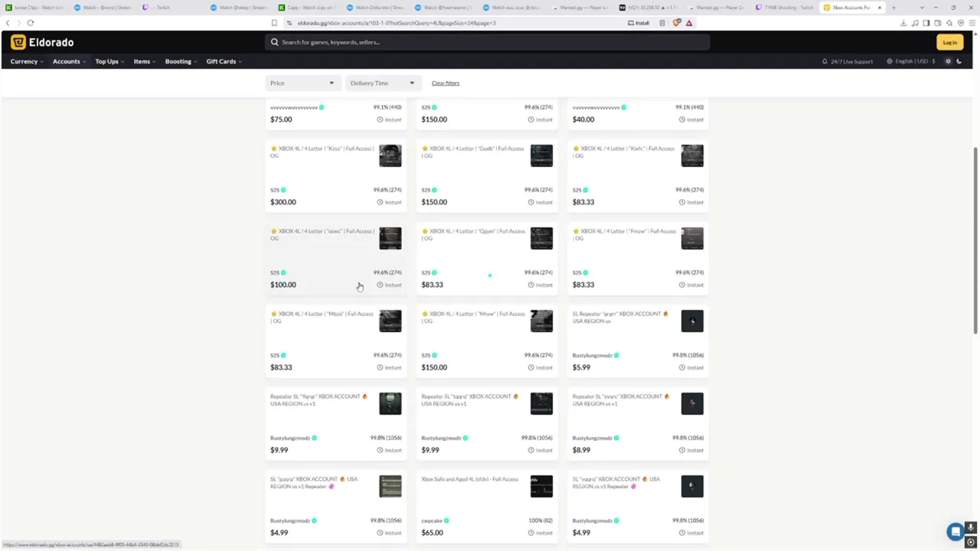Go back with the browser back arrow
980x551 pixels.
coord(8,23)
